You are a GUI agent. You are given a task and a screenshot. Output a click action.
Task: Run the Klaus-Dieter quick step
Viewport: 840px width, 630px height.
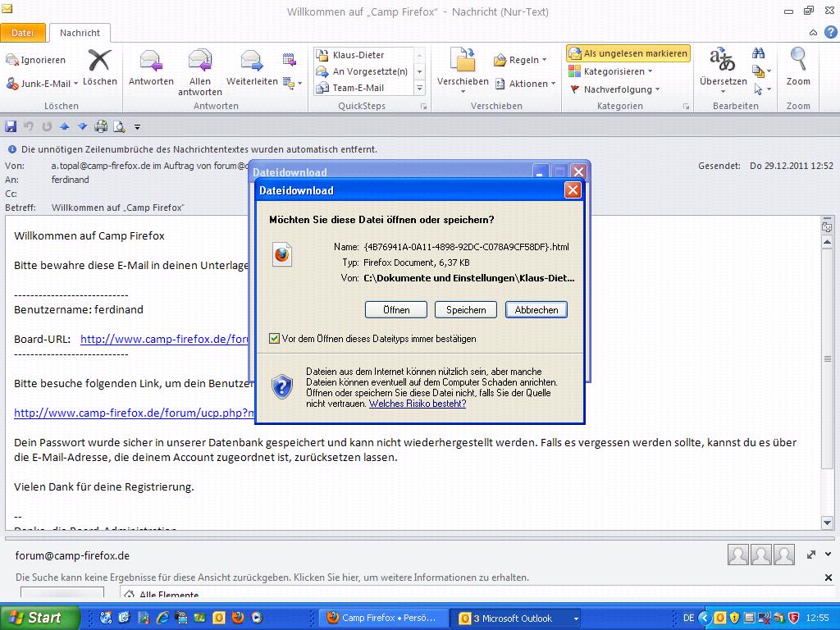click(x=365, y=55)
